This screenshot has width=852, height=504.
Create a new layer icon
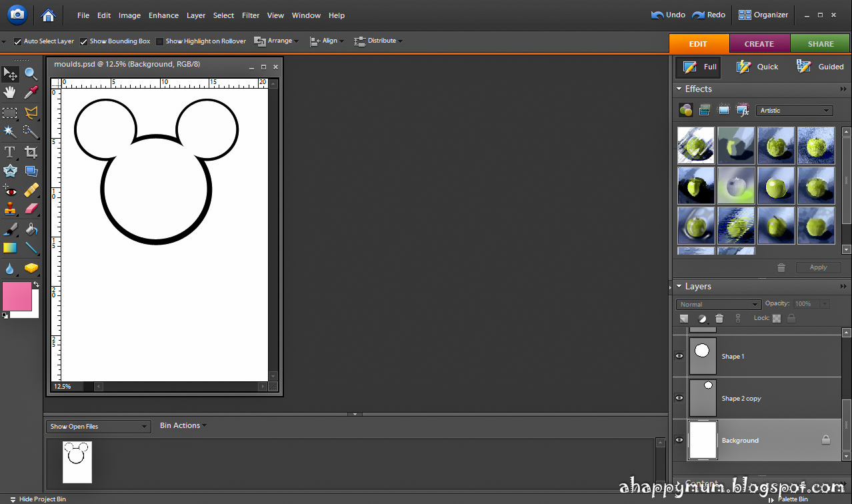pyautogui.click(x=684, y=319)
